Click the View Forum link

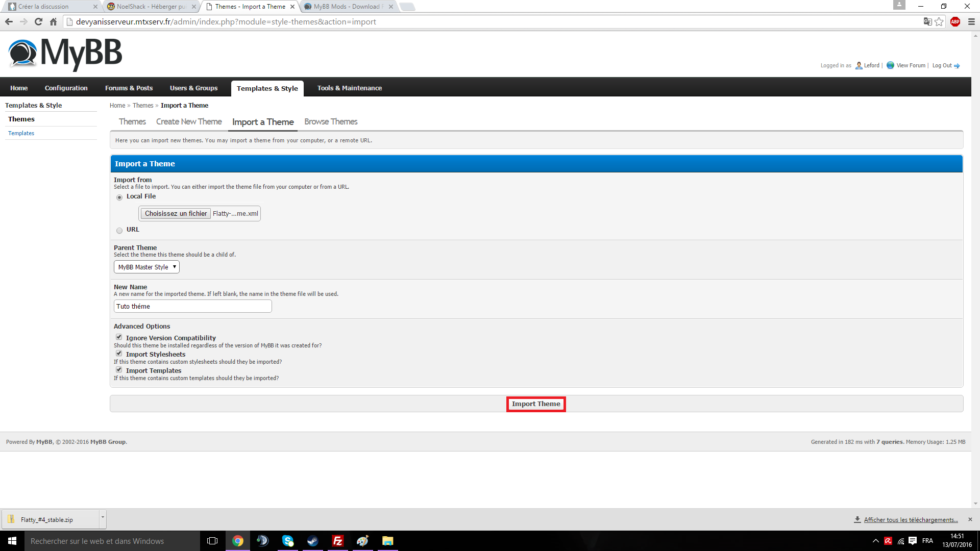coord(911,65)
